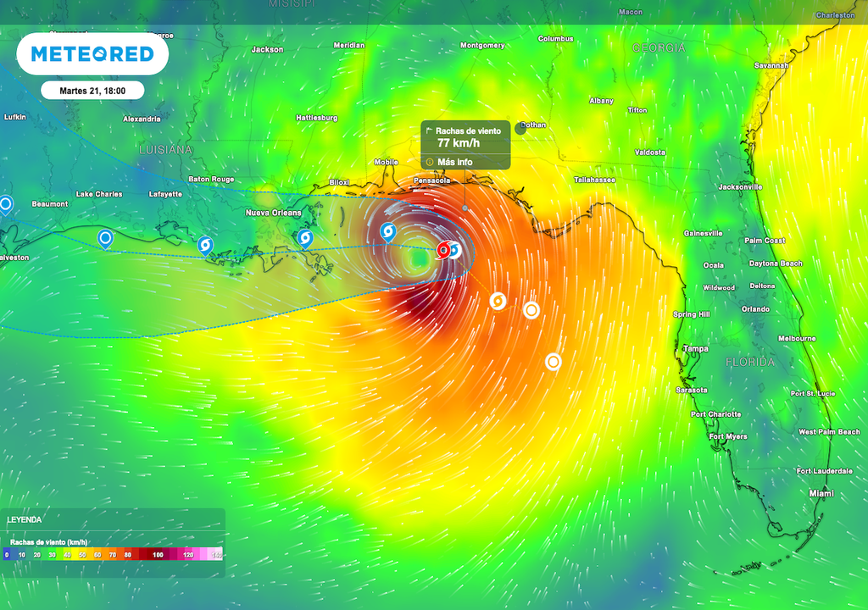Click the Baton Rouge city label

click(x=211, y=180)
